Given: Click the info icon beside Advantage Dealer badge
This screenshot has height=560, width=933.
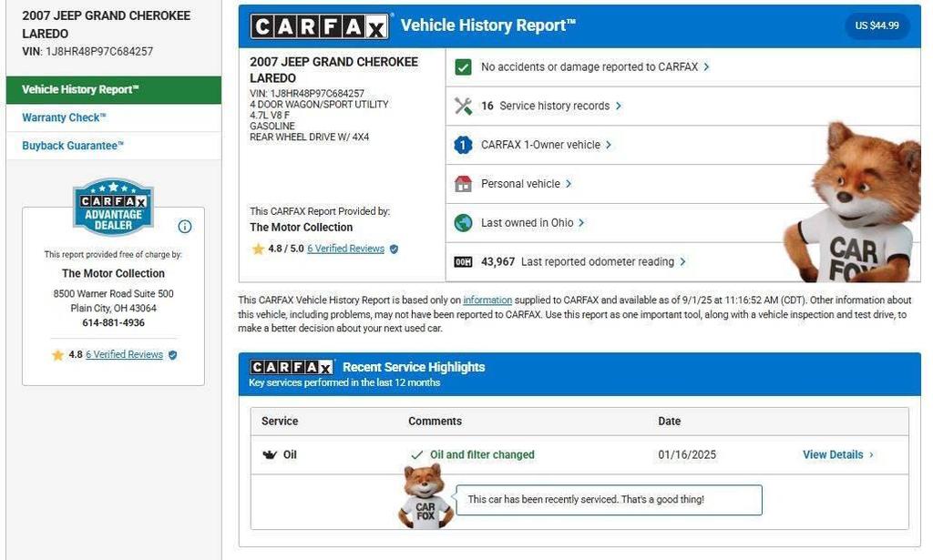Looking at the screenshot, I should [185, 227].
